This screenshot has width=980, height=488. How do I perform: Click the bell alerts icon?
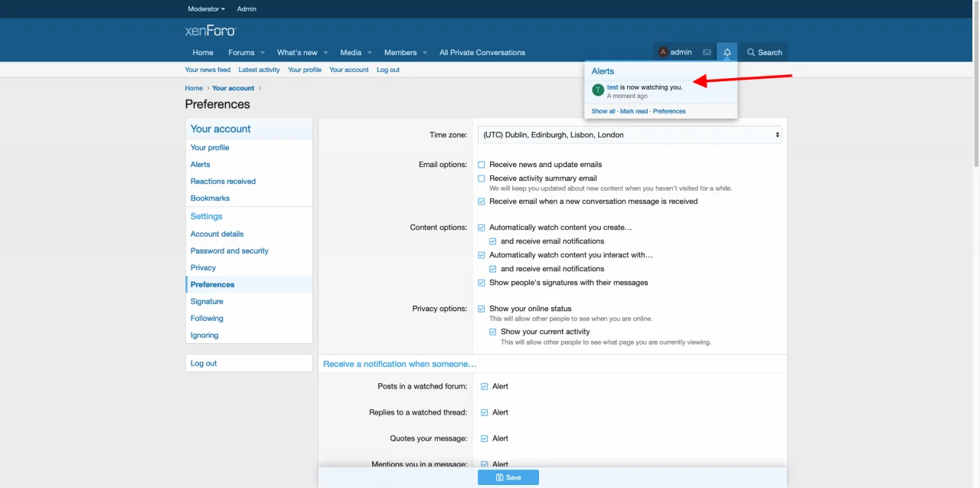point(727,53)
